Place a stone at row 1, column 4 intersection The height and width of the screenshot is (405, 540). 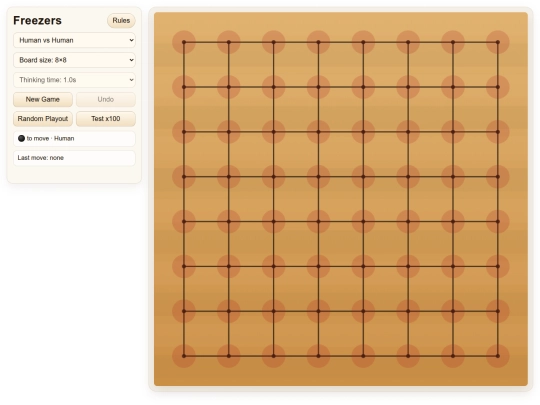pyautogui.click(x=318, y=42)
